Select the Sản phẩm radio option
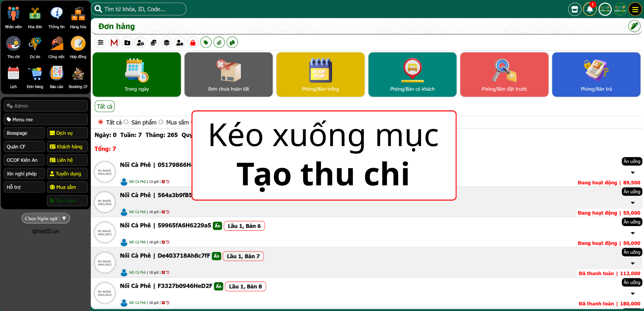 (x=126, y=122)
